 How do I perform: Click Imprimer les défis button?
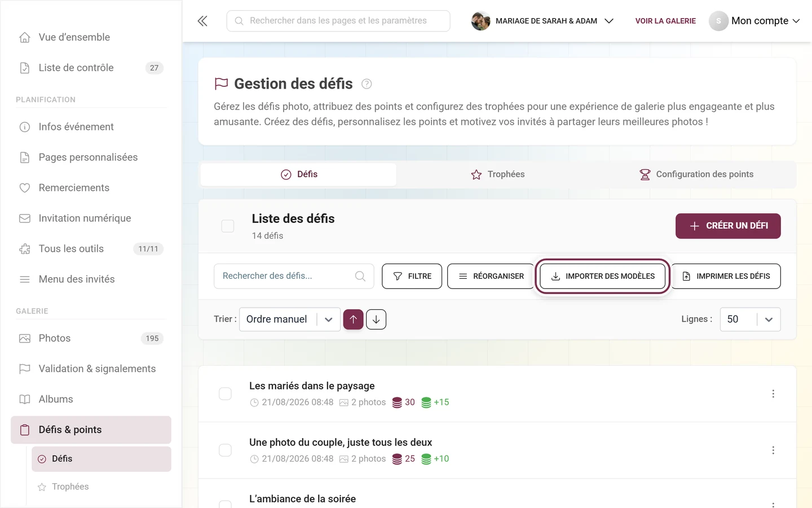pyautogui.click(x=726, y=276)
